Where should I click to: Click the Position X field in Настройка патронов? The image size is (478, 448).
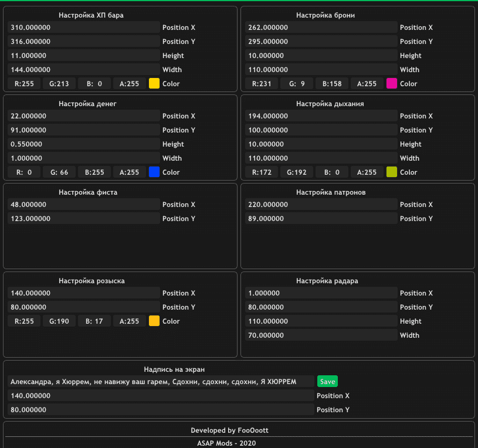click(x=321, y=205)
